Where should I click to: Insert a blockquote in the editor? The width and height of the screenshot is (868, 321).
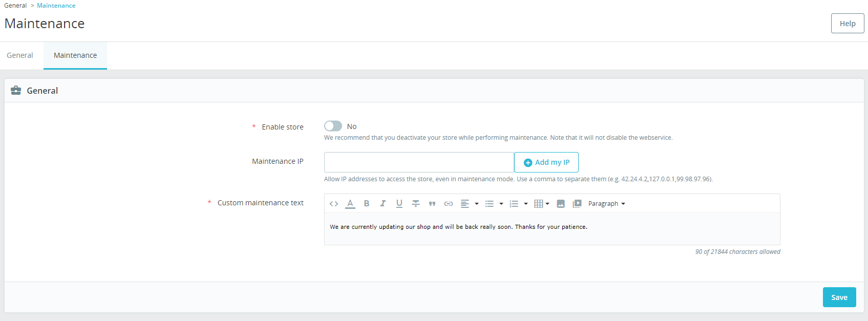tap(432, 204)
